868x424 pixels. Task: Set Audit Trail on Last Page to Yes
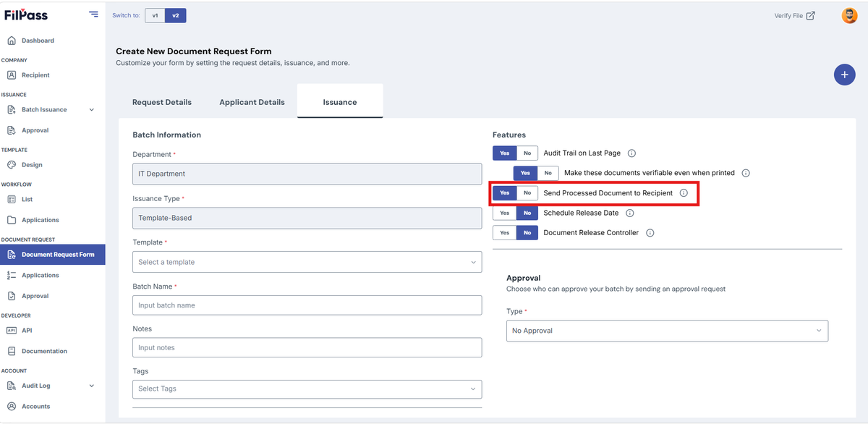[x=504, y=153]
